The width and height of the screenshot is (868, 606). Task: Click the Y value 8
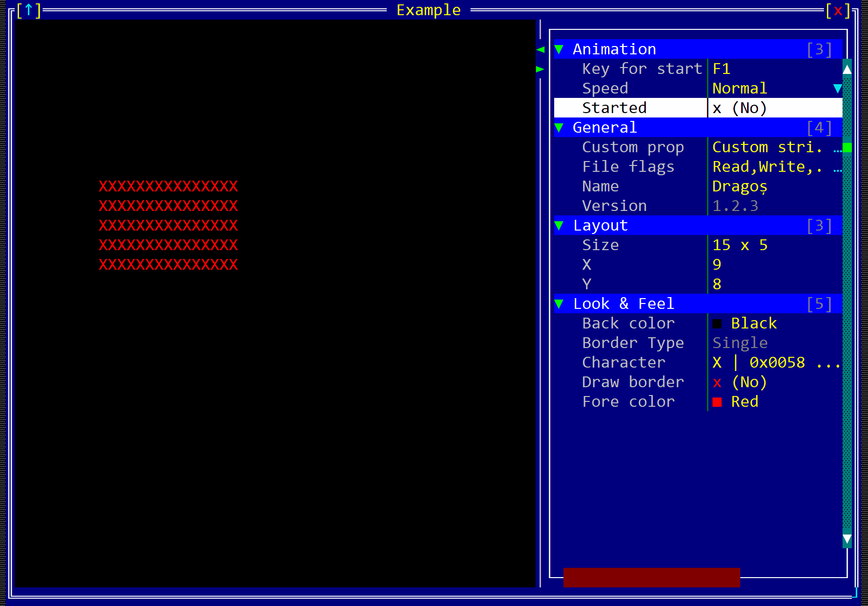click(717, 284)
